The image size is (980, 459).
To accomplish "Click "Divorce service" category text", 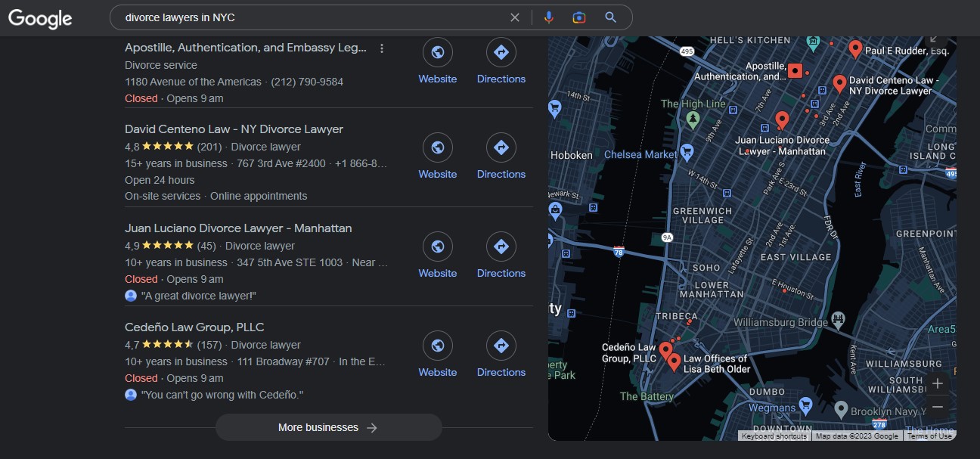I will click(161, 65).
